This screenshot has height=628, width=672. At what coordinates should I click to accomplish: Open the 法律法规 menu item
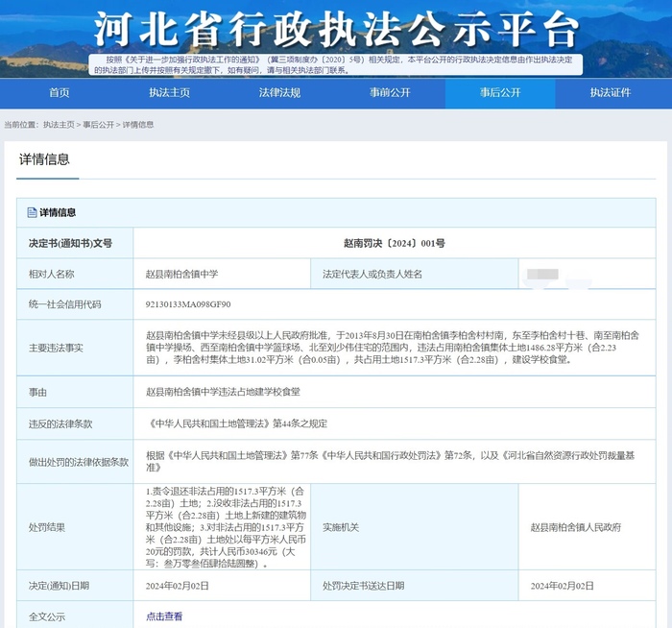279,92
